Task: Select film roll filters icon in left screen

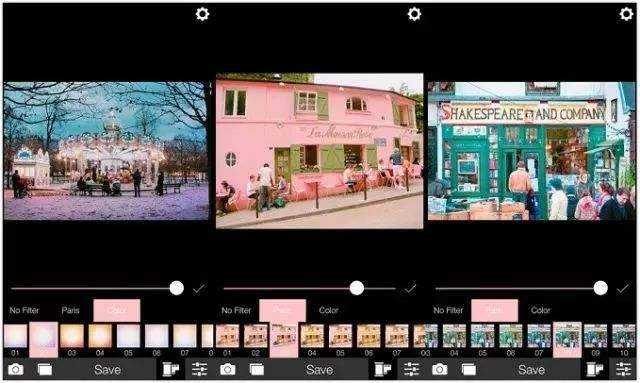Action: (x=171, y=370)
